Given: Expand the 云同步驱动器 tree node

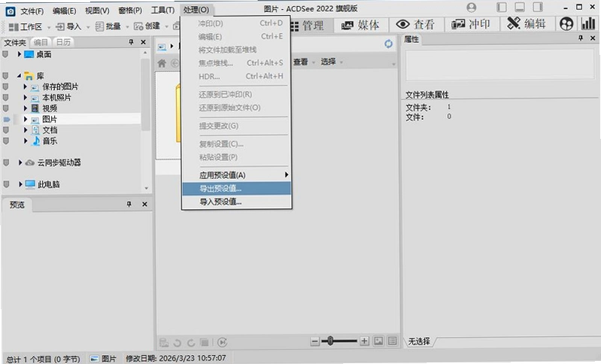Looking at the screenshot, I should tap(20, 162).
